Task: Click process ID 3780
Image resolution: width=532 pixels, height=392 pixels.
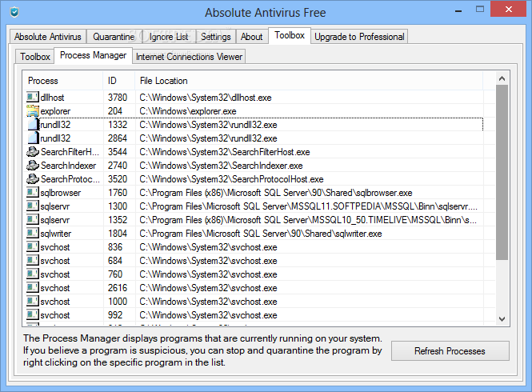Action: point(118,98)
